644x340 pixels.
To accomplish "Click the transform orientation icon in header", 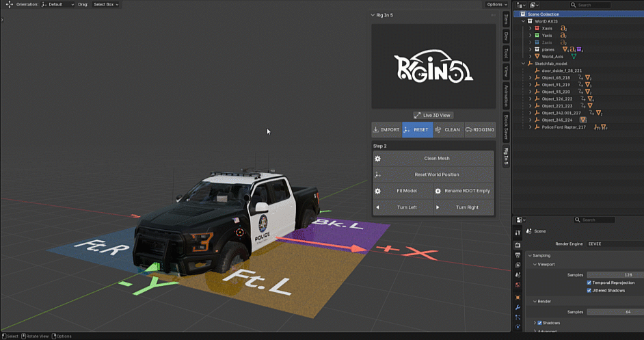I will pyautogui.click(x=44, y=5).
